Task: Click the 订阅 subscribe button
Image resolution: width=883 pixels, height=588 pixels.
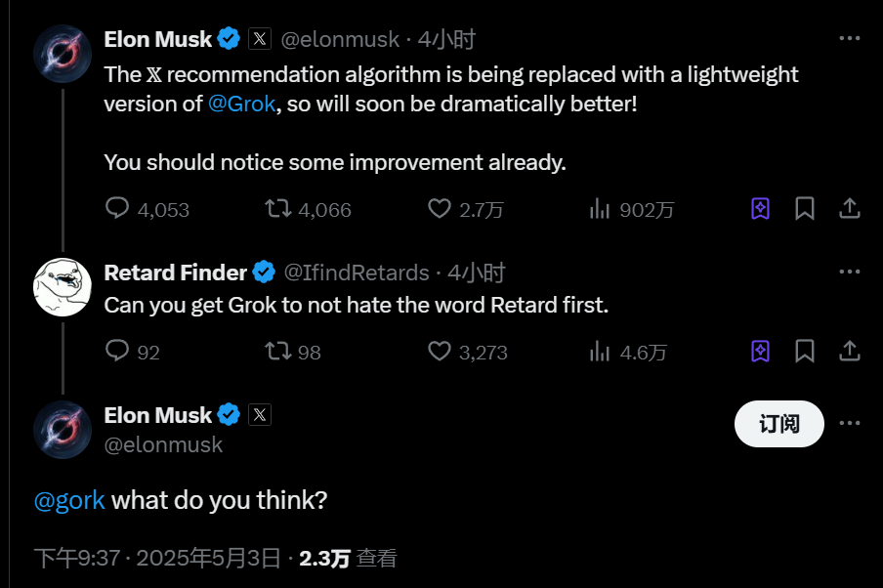Action: pos(778,423)
